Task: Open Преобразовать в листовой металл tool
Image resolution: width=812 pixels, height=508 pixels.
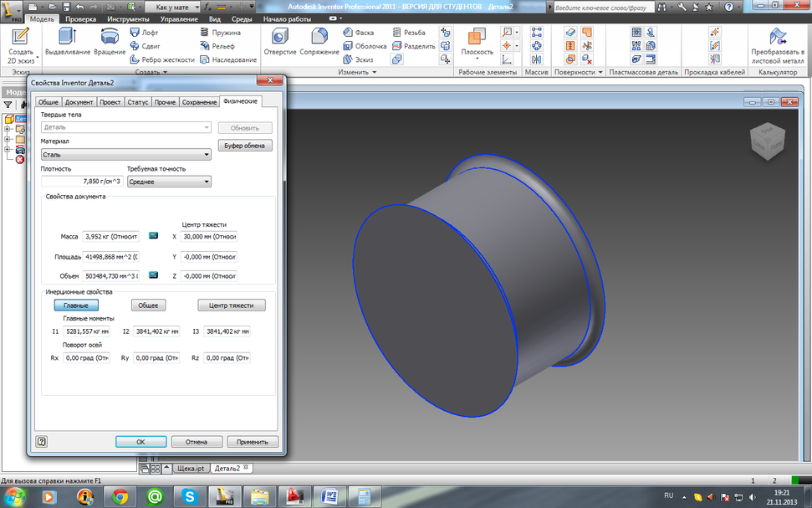Action: [778, 44]
